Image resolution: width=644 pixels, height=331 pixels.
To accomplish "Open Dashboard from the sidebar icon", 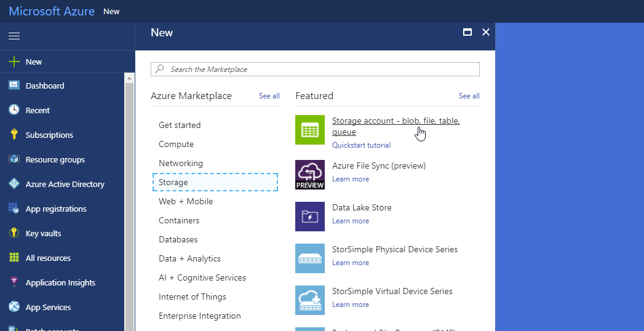I will point(14,86).
